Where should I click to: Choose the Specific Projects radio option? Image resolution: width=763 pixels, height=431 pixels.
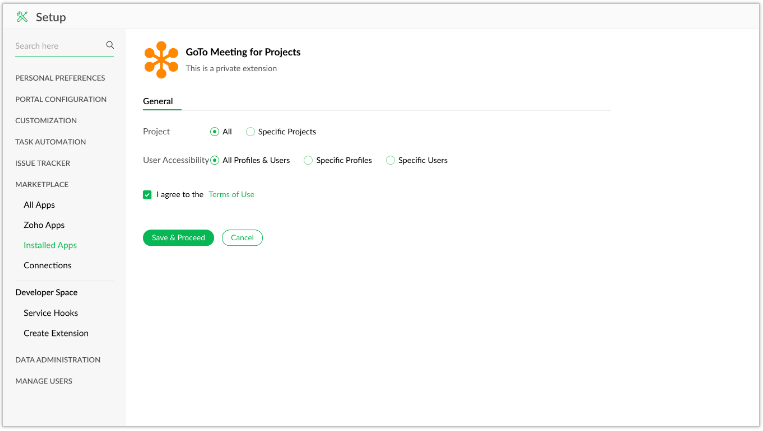(x=250, y=131)
